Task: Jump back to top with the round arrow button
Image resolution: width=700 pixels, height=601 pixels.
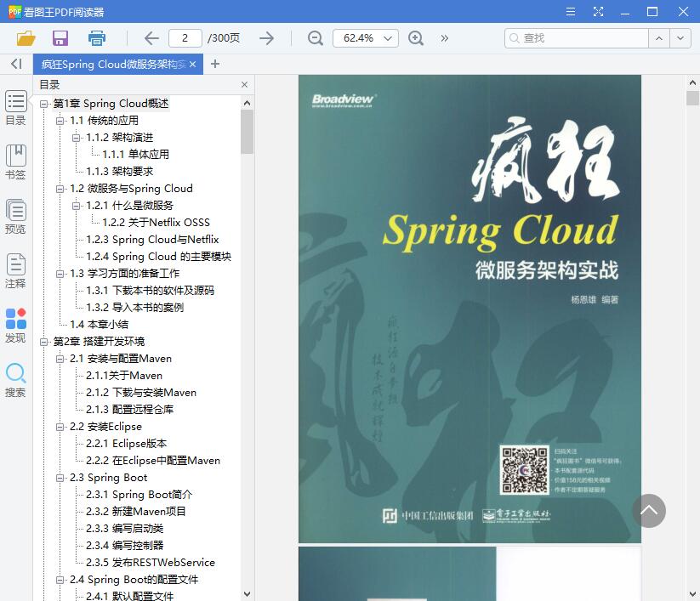Action: tap(649, 511)
